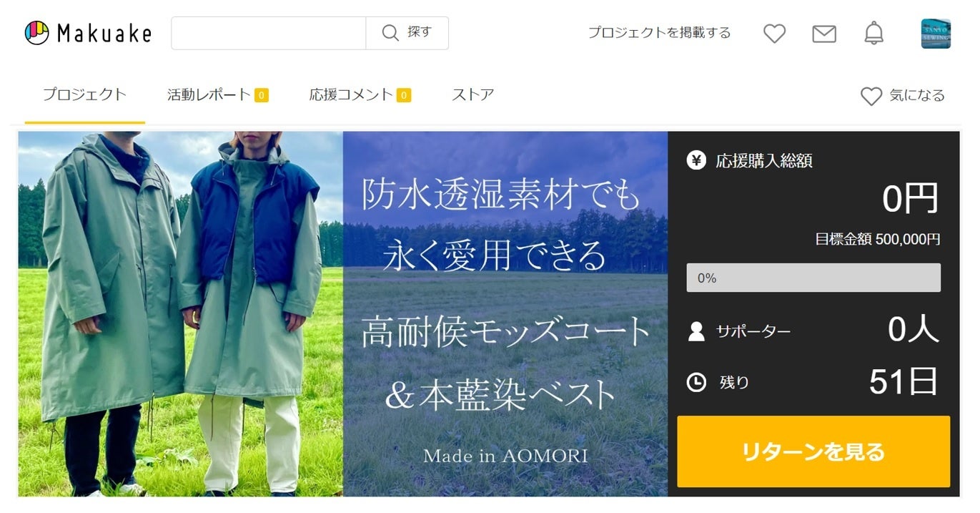
Task: Open favorites via header heart icon
Action: [774, 33]
